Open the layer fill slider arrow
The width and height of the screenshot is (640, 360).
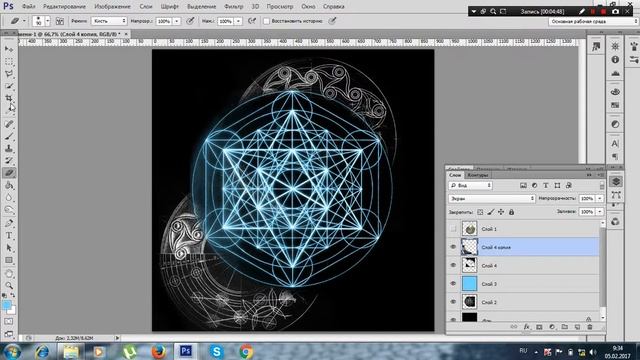point(600,212)
